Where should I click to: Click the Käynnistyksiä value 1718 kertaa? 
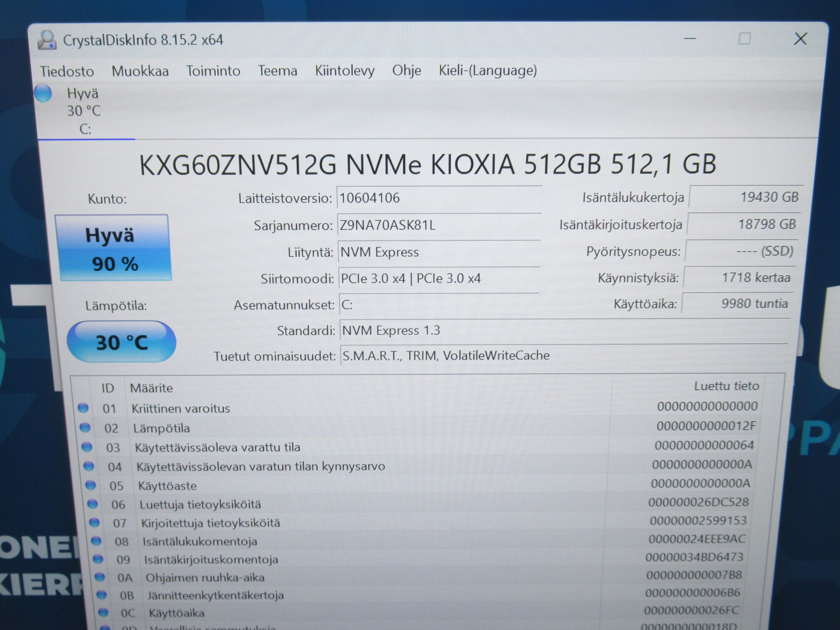point(739,277)
